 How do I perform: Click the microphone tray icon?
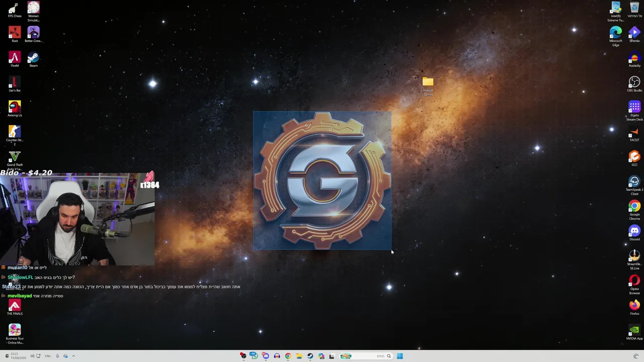[x=57, y=356]
